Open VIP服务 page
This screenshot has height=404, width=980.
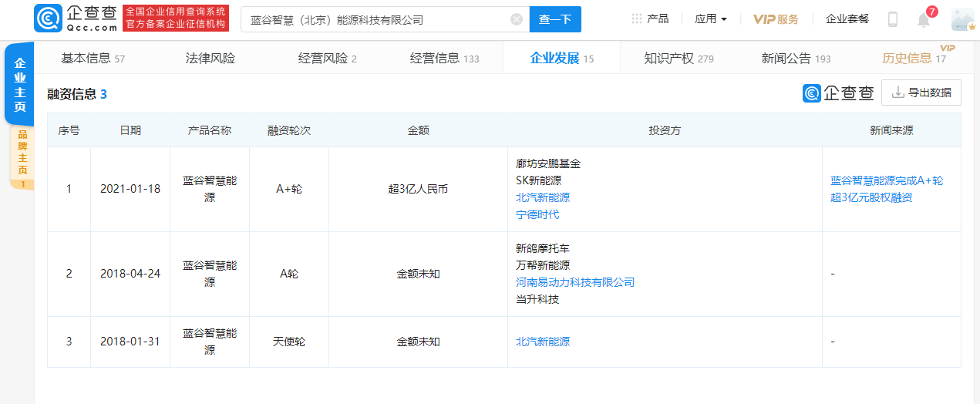776,19
